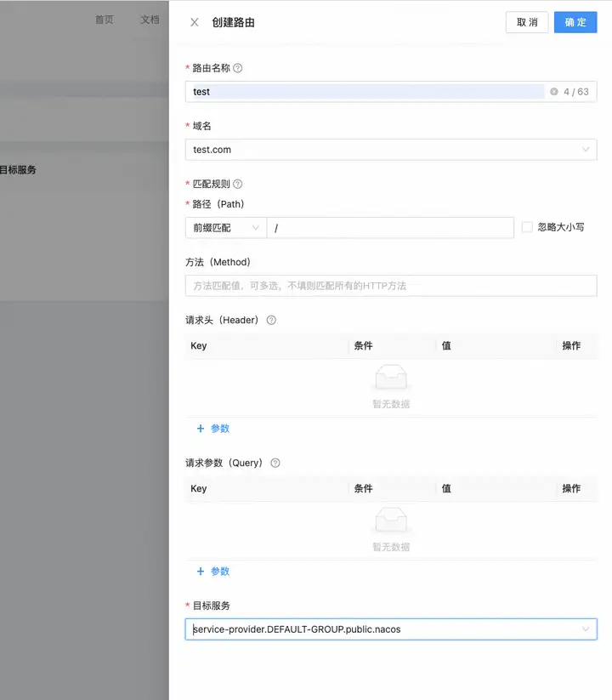Click the 取消 button
612x700 pixels.
point(527,22)
